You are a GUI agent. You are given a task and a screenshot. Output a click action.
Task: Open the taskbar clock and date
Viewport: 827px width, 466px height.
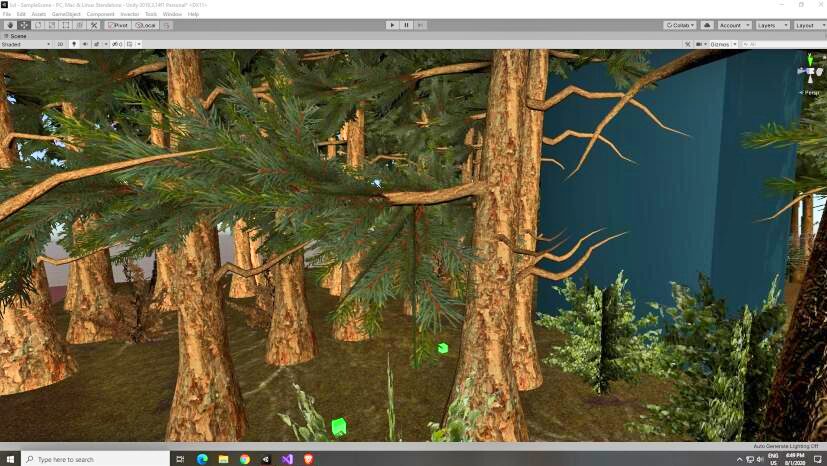click(x=794, y=459)
